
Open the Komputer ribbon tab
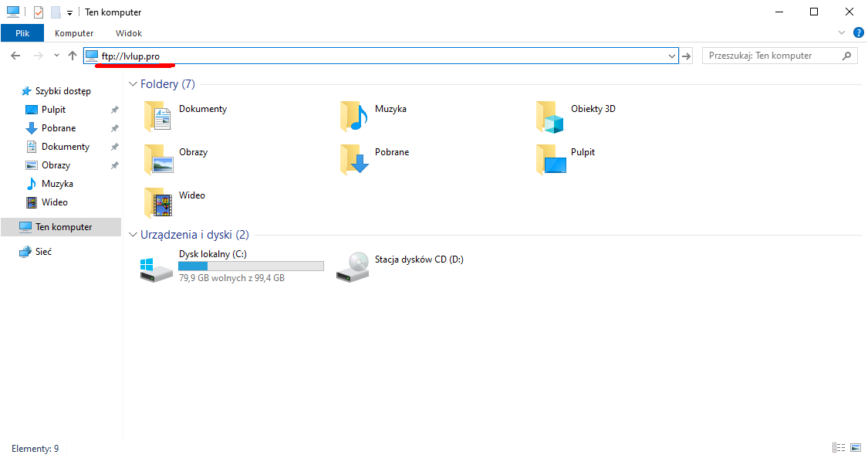pos(74,33)
